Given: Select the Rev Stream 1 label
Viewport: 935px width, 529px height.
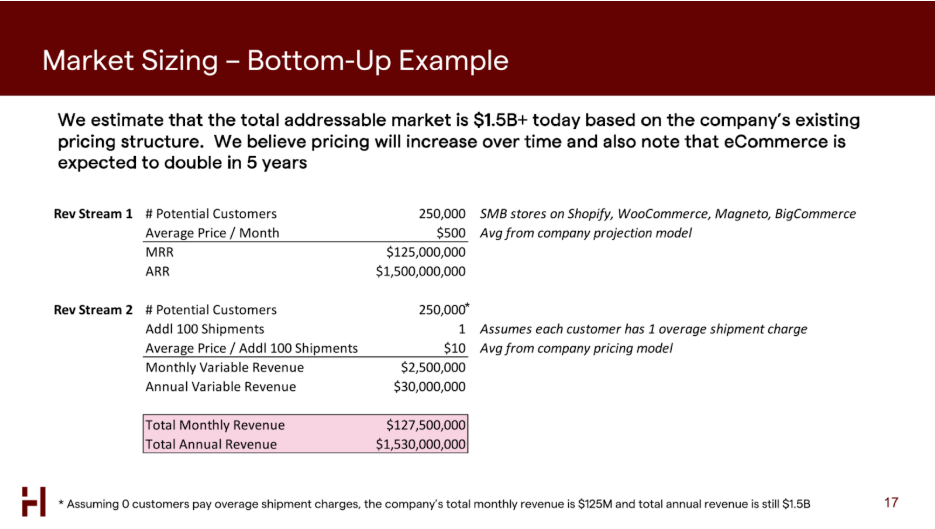Looking at the screenshot, I should (x=93, y=214).
